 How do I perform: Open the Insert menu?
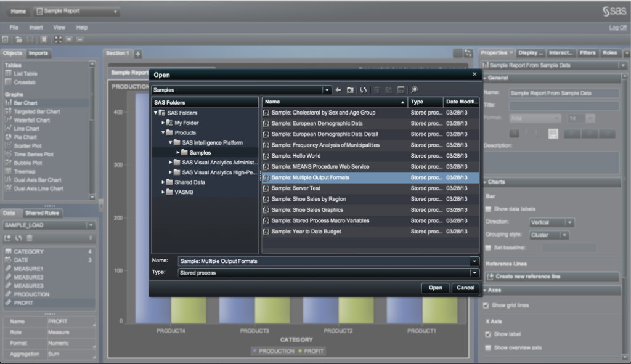pos(36,27)
